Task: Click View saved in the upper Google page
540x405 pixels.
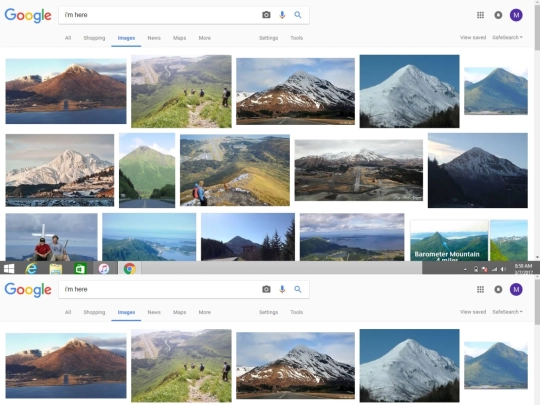Action: [473, 37]
